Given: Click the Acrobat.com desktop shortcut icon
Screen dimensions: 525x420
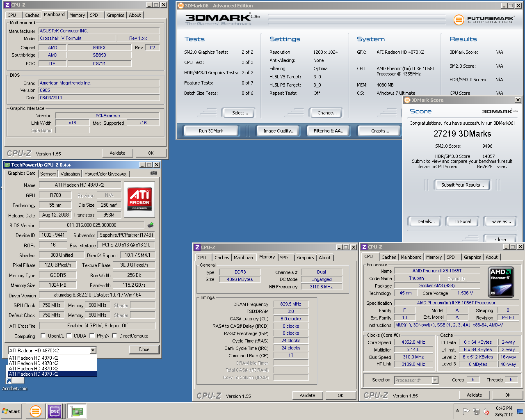Looking at the screenshot, I should (14, 380).
